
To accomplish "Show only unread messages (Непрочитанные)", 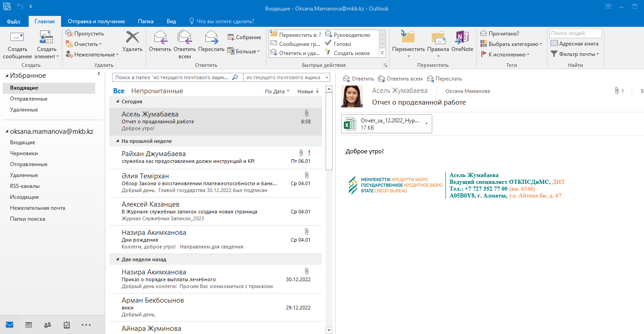I will tap(157, 91).
